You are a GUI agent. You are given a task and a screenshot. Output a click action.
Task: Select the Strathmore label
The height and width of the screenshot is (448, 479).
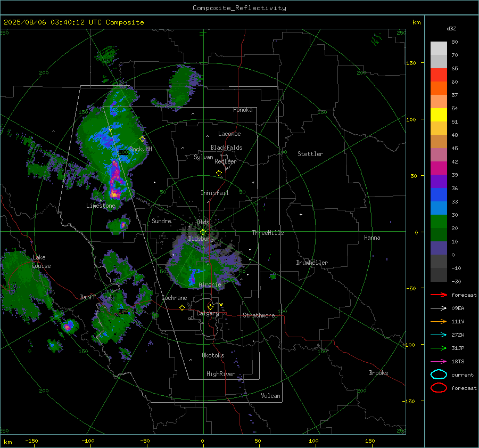tap(259, 315)
